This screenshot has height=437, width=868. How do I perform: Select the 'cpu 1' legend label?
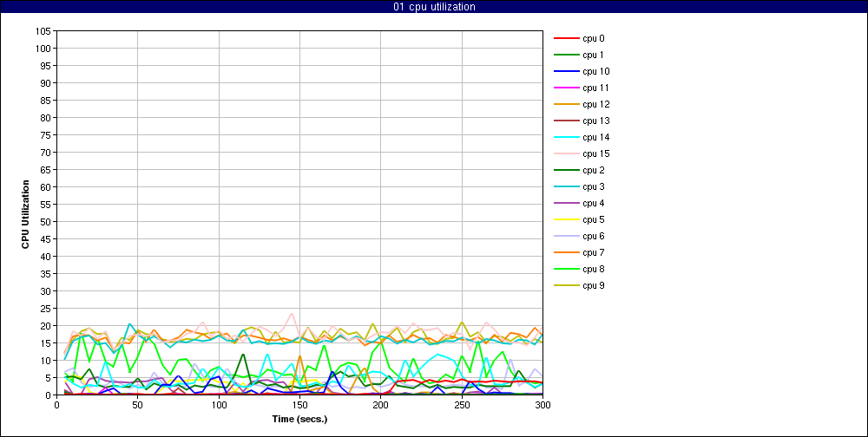click(594, 55)
